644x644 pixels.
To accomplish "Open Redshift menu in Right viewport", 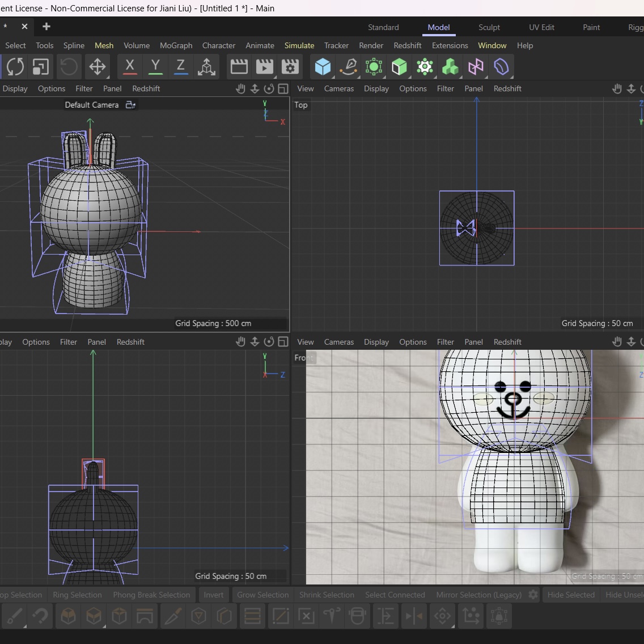I will 130,342.
